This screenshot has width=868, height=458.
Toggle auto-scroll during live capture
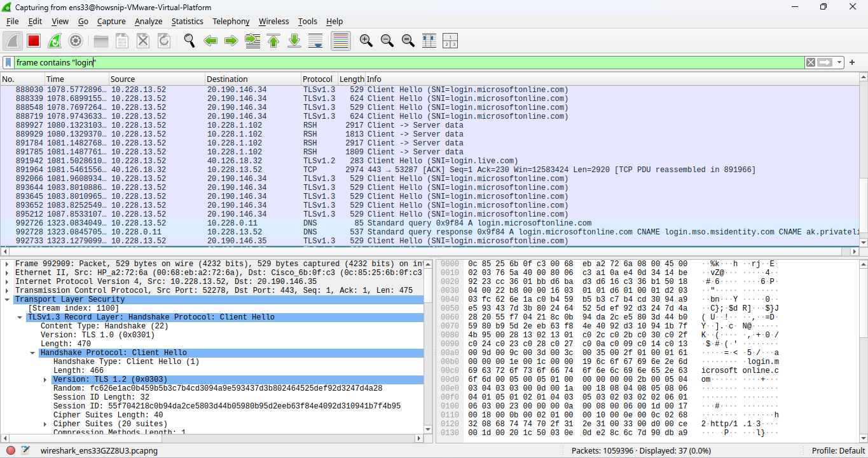click(x=315, y=41)
